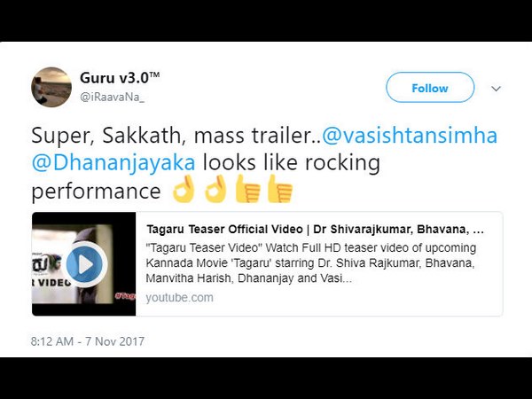Viewport: 532px width, 399px height.
Task: Play the Tagaru teaser video
Action: tap(84, 264)
